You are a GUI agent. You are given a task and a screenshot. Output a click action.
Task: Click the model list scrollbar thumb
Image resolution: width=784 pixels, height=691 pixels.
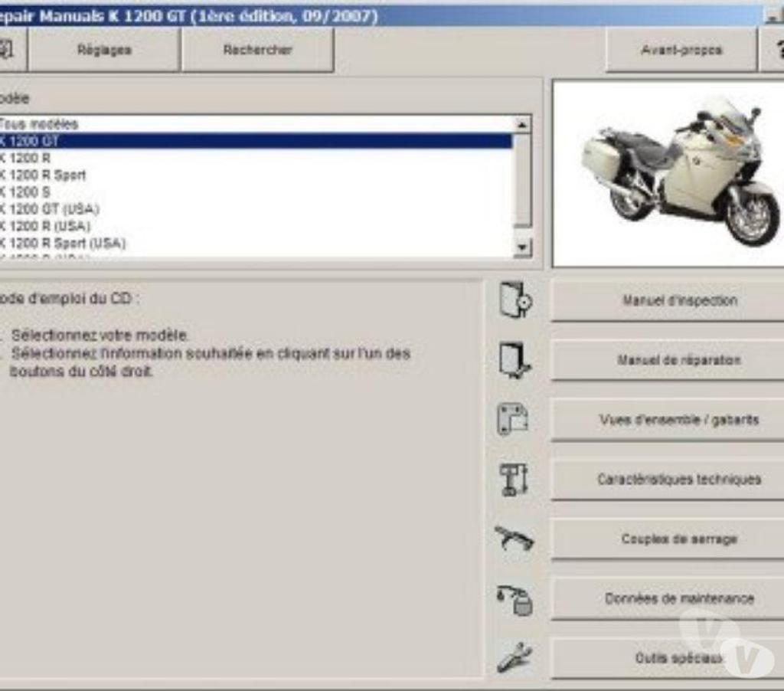(522, 179)
